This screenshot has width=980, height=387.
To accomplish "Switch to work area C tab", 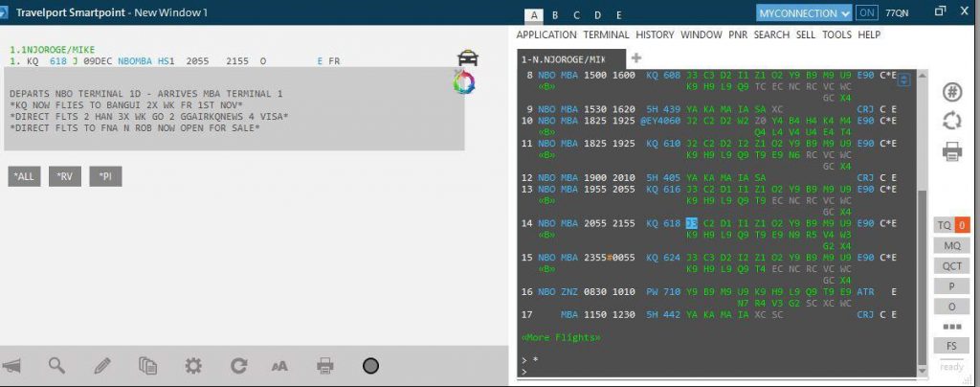I will pyautogui.click(x=576, y=15).
